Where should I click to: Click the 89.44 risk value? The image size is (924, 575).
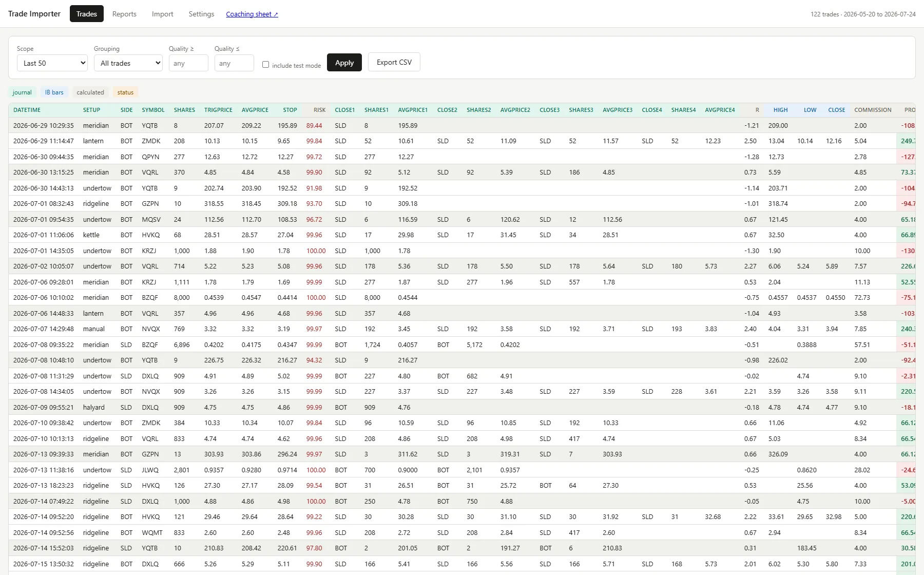pos(314,125)
